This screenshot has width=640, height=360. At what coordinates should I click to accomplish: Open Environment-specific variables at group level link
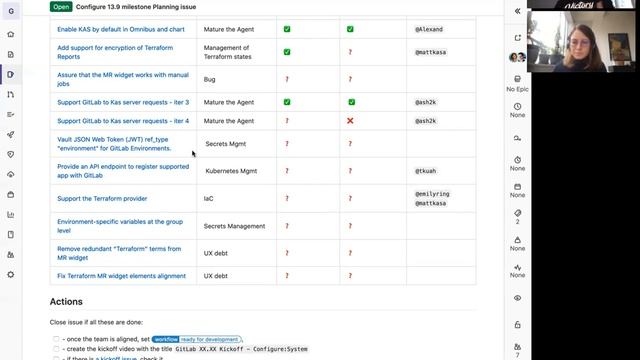tap(120, 226)
